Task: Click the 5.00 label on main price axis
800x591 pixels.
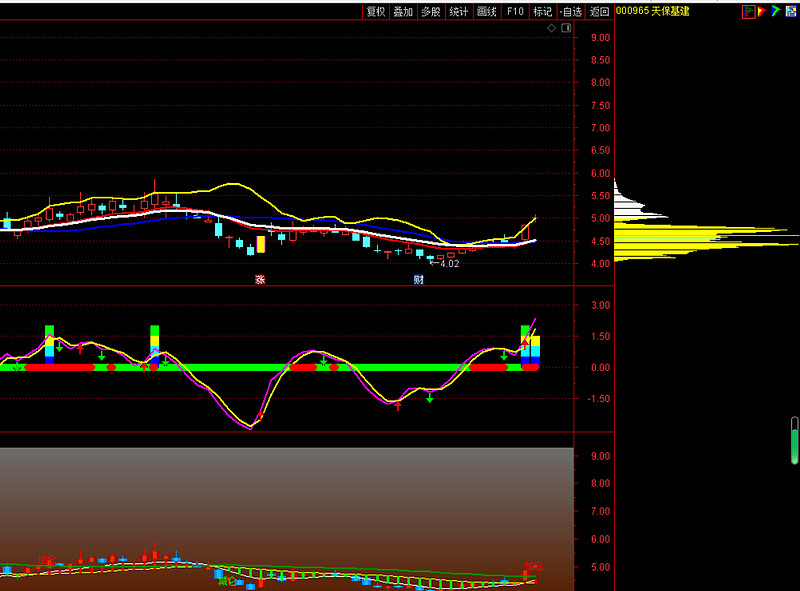Action: [601, 218]
